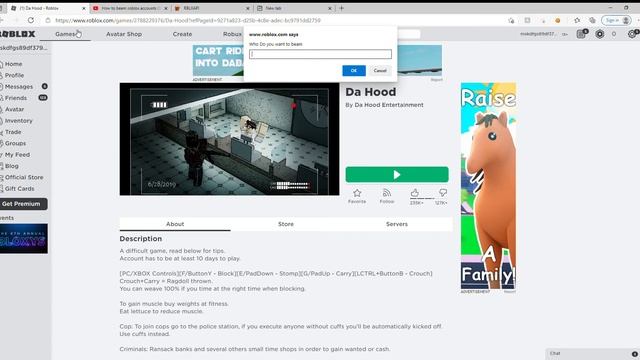Viewport: 640px width, 360px height.
Task: Click the green Play button
Action: click(397, 175)
